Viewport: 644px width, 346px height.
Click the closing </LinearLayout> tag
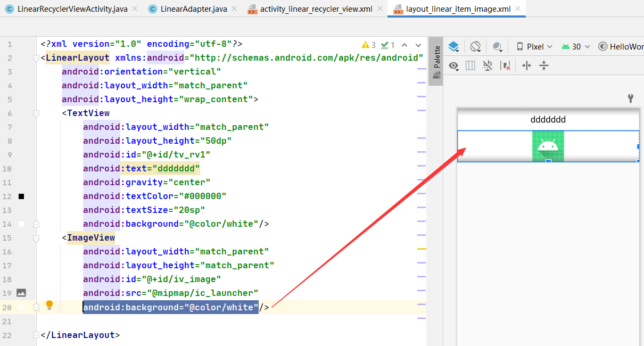pos(80,335)
